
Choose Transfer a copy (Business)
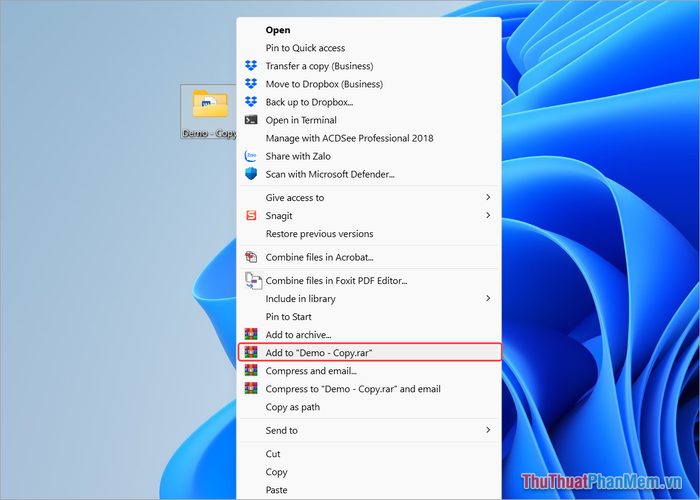click(369, 66)
